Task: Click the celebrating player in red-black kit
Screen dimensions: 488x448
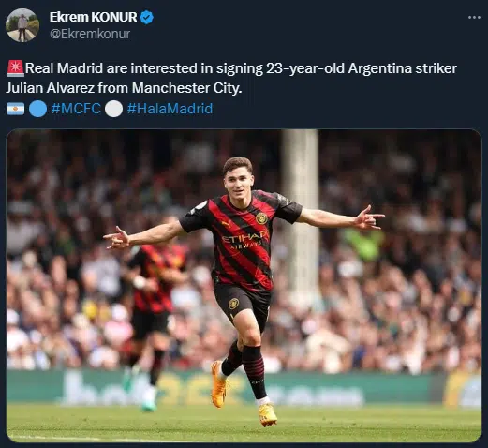Action: [244, 291]
